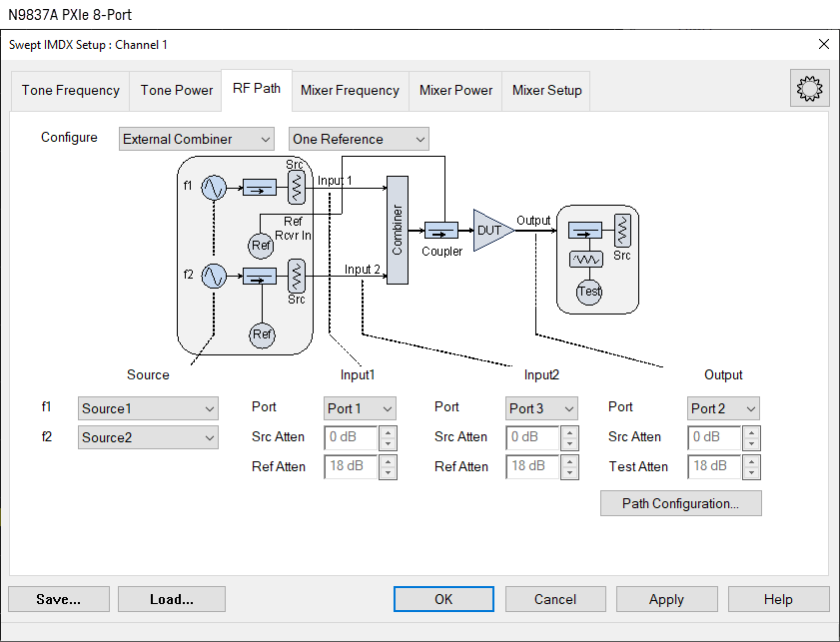The height and width of the screenshot is (642, 840).
Task: Click the DUT triangle in the diagram
Action: click(490, 231)
